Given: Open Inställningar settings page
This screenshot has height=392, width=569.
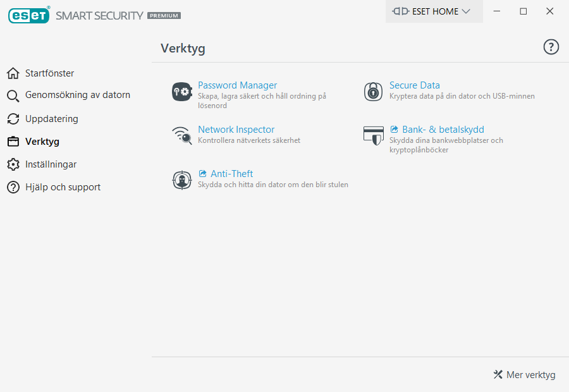Looking at the screenshot, I should 51,164.
